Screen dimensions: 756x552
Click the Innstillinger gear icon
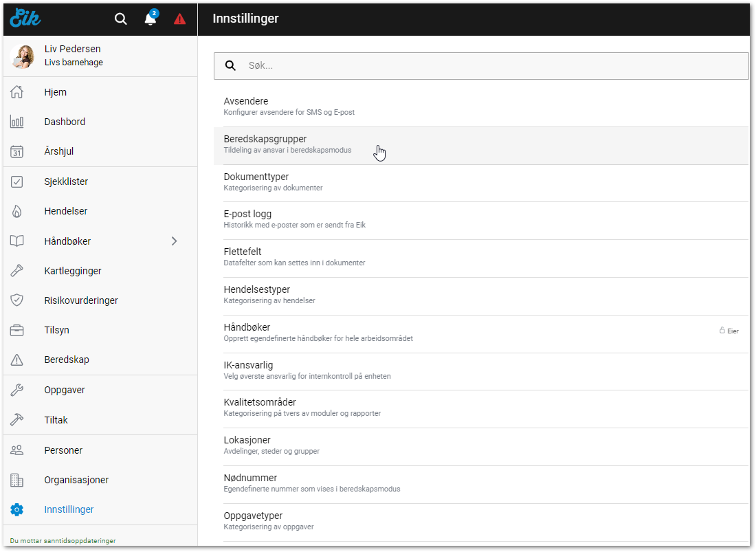pos(17,509)
